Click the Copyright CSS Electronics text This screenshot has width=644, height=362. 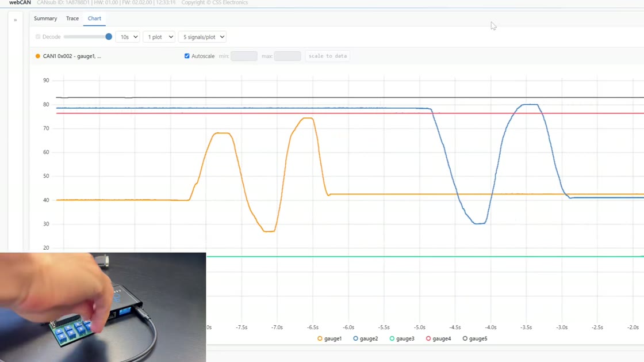[214, 2]
